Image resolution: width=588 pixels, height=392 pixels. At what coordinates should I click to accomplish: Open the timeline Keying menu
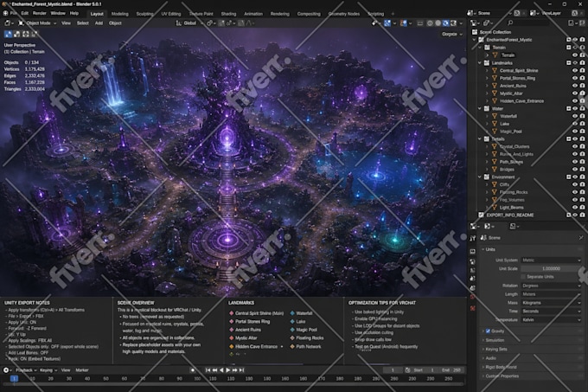[x=48, y=370]
